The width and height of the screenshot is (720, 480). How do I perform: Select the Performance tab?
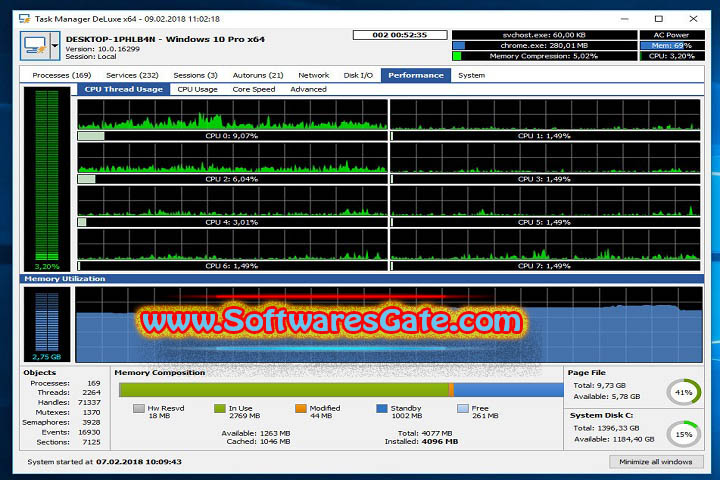tap(416, 75)
